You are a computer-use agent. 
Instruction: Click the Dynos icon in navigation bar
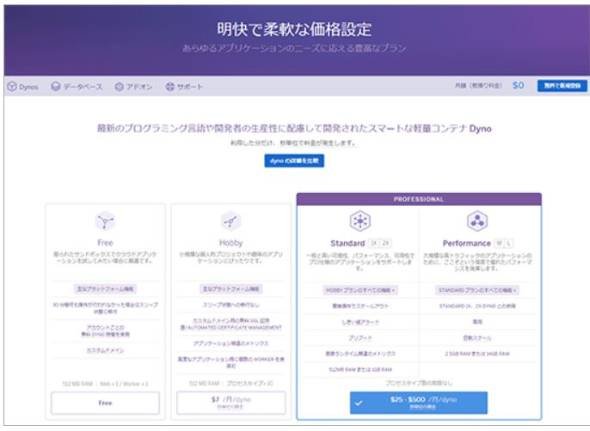coord(12,87)
